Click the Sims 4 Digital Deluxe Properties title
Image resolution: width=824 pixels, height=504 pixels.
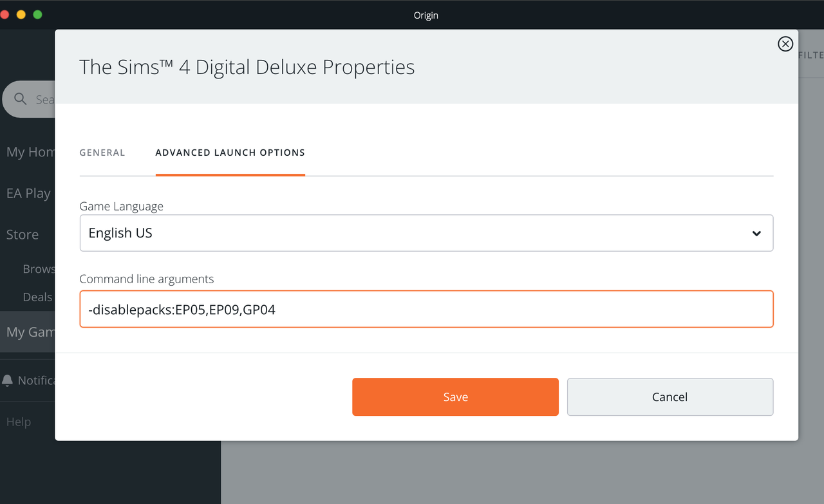point(247,67)
